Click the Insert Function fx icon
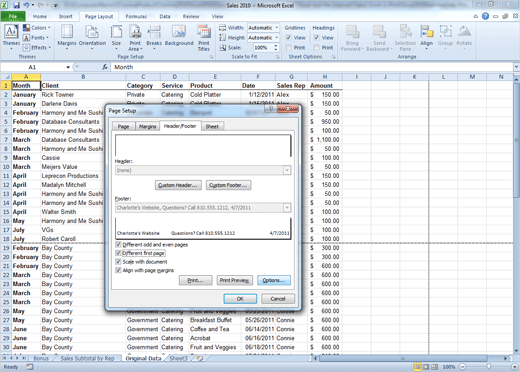 pyautogui.click(x=105, y=67)
